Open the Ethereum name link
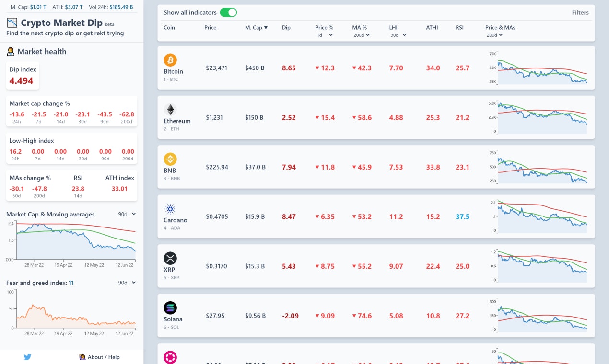The image size is (609, 364). (177, 121)
